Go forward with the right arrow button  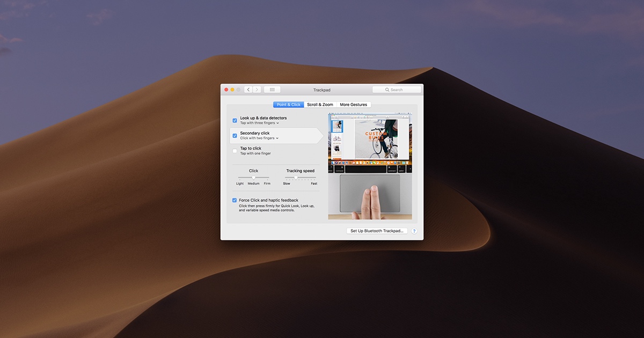257,90
